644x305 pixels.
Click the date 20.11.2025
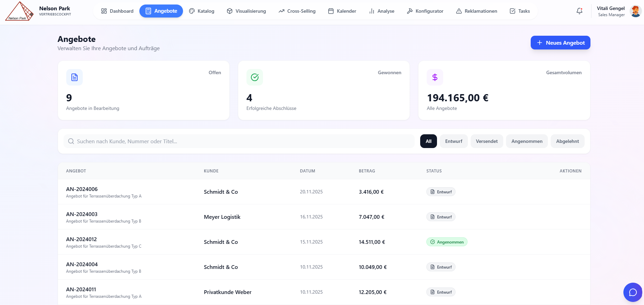click(311, 192)
